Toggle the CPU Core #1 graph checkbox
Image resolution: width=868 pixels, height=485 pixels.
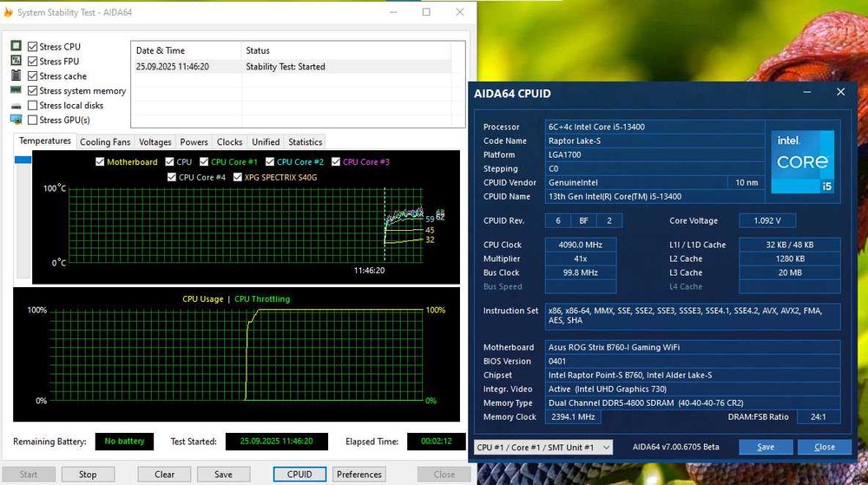tap(204, 162)
